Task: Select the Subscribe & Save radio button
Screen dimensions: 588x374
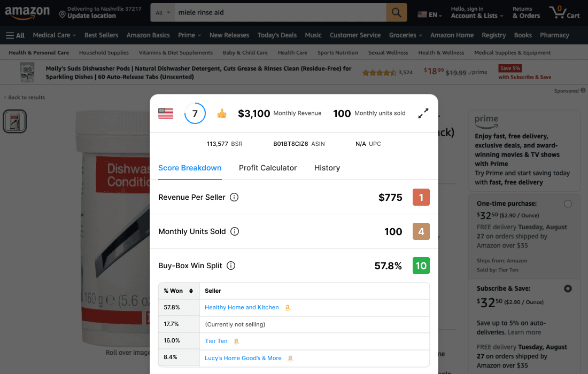Action: [x=568, y=289]
